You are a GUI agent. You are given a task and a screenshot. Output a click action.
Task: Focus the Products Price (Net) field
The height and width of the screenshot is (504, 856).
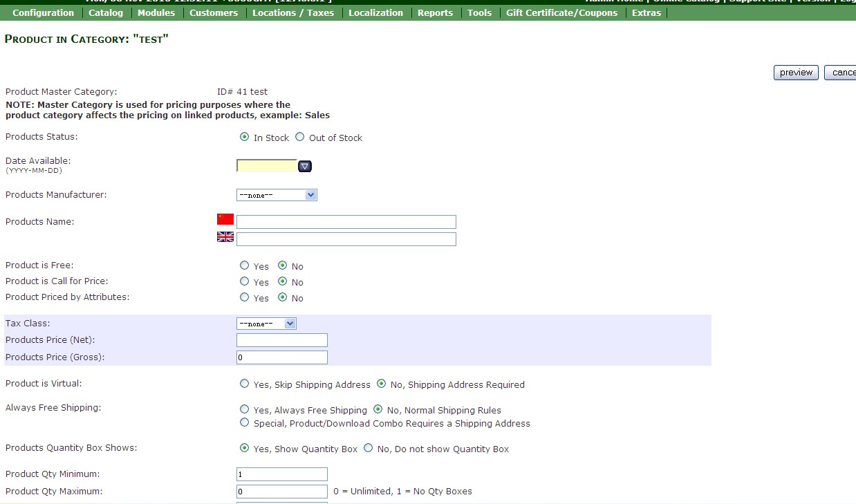pyautogui.click(x=282, y=340)
